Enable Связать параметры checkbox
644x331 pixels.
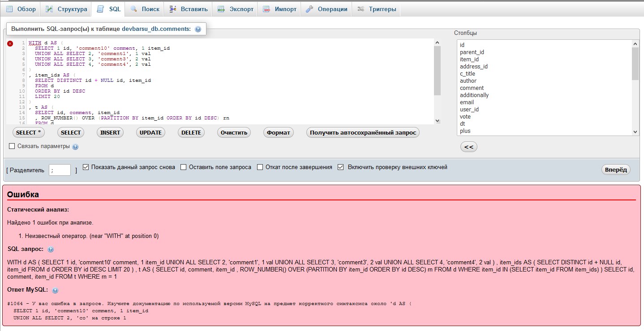tap(12, 146)
